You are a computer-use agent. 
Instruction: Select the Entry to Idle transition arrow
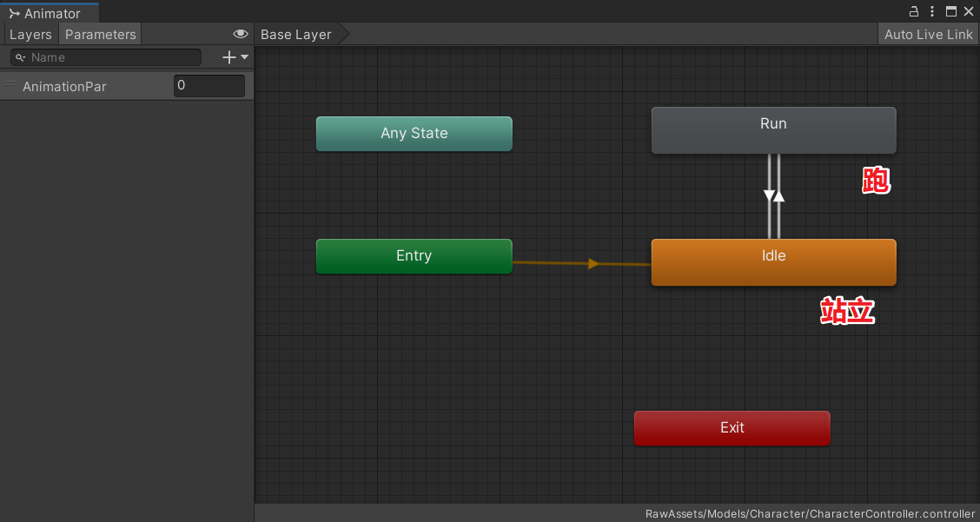click(x=593, y=264)
